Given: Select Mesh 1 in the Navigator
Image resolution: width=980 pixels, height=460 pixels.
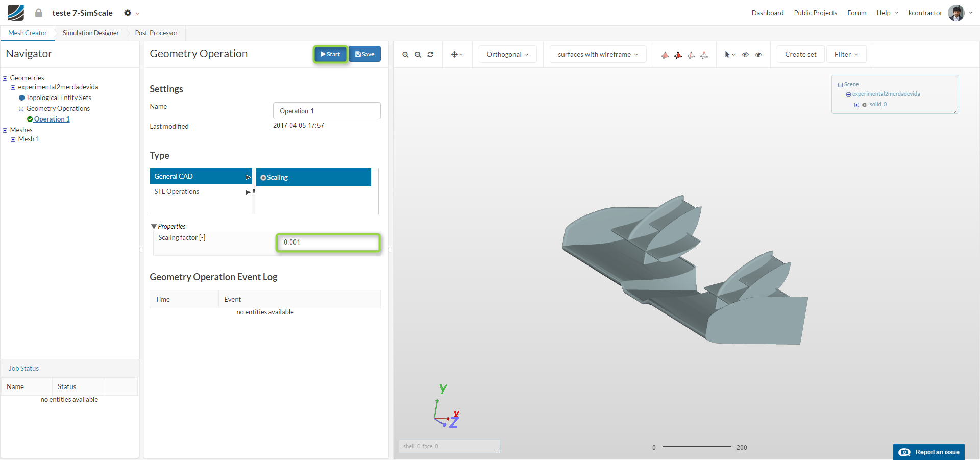Looking at the screenshot, I should (x=29, y=139).
